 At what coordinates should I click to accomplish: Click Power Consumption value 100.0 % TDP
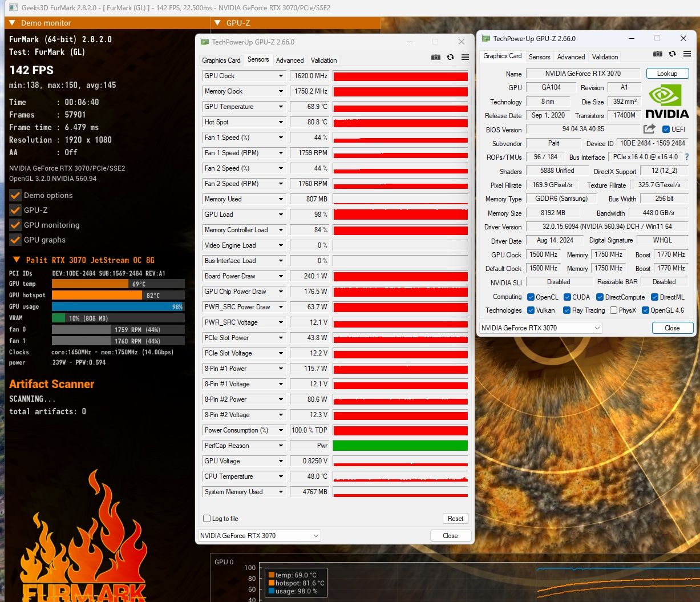(310, 430)
